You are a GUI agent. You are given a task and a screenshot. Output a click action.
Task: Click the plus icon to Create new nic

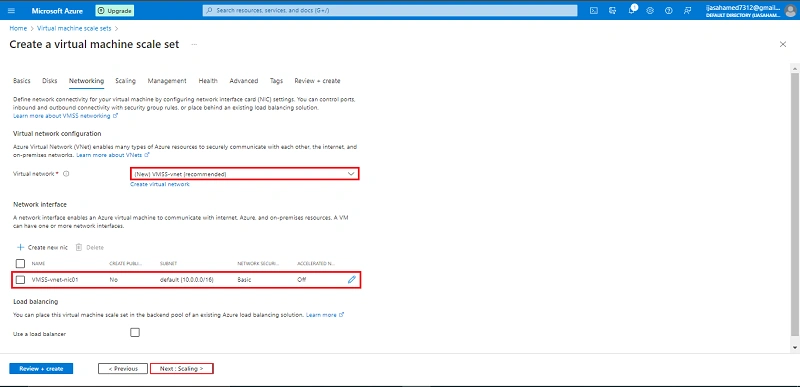tap(20, 247)
